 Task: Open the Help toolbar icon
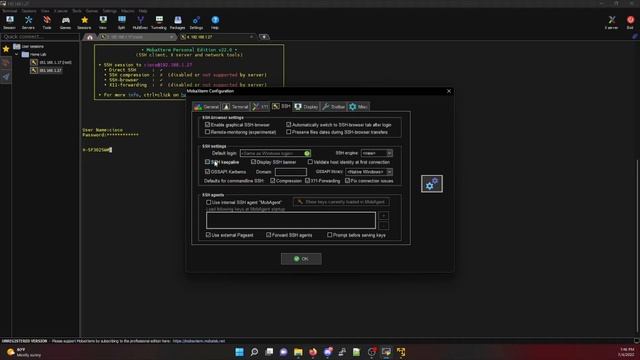[215, 22]
